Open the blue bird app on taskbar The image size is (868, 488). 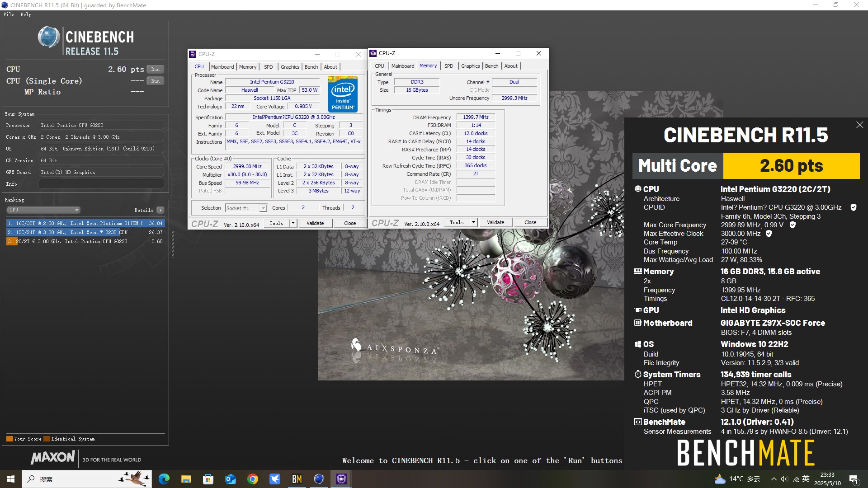coord(275,479)
